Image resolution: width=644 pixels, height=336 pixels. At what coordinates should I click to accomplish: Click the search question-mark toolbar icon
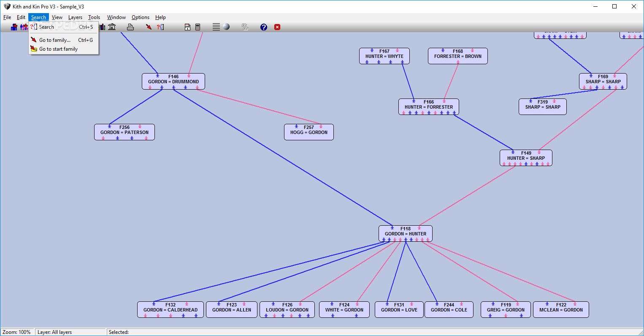[160, 27]
